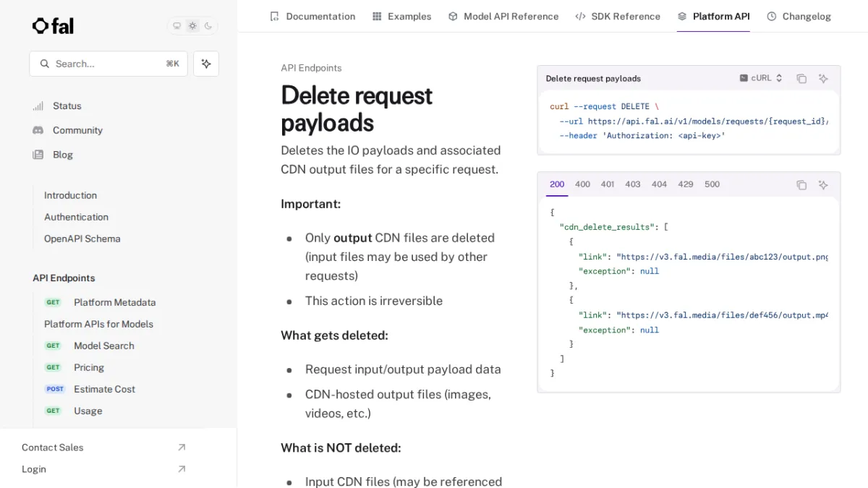Ask AI about the response example
This screenshot has height=488, width=868.
(x=823, y=185)
